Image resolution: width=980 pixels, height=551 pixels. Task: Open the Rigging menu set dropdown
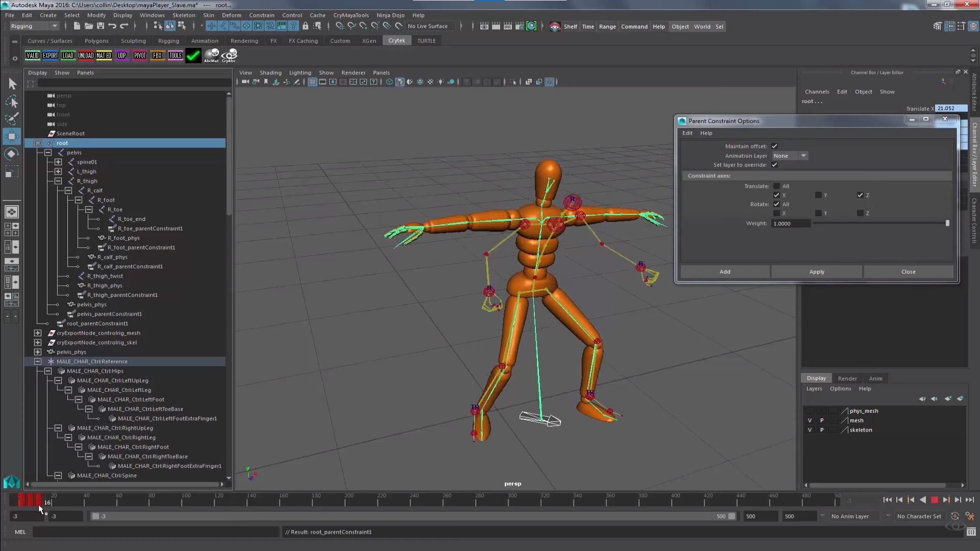coord(34,26)
